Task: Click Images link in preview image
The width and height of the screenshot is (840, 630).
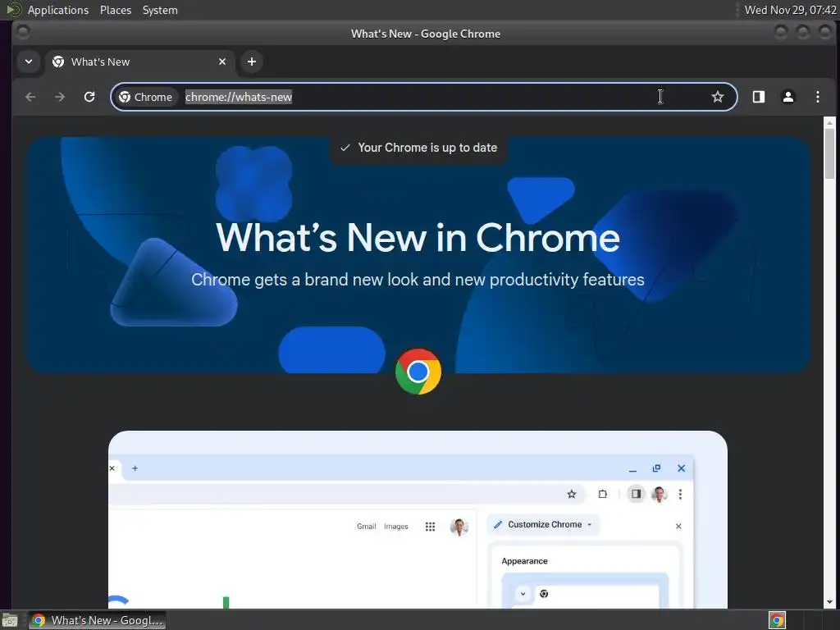Action: (396, 526)
